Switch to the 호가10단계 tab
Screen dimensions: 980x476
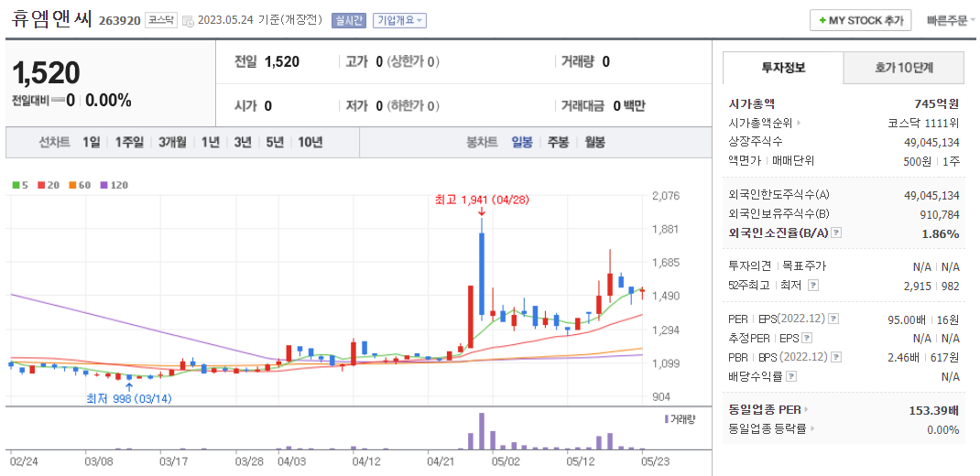click(904, 68)
